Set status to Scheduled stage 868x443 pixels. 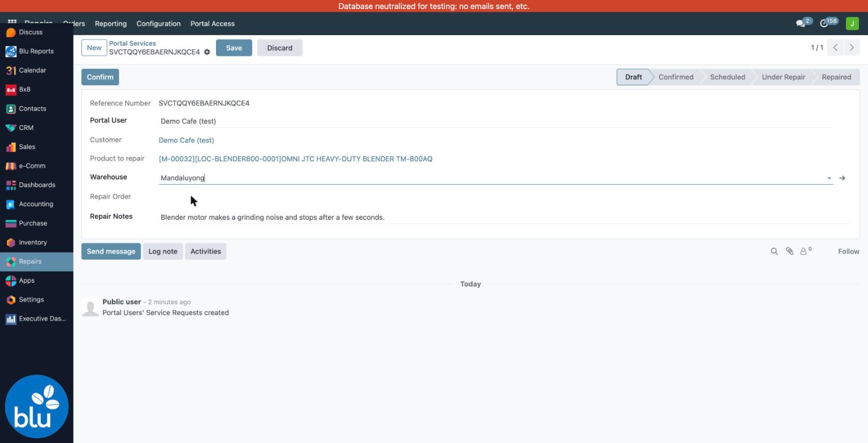(x=727, y=77)
